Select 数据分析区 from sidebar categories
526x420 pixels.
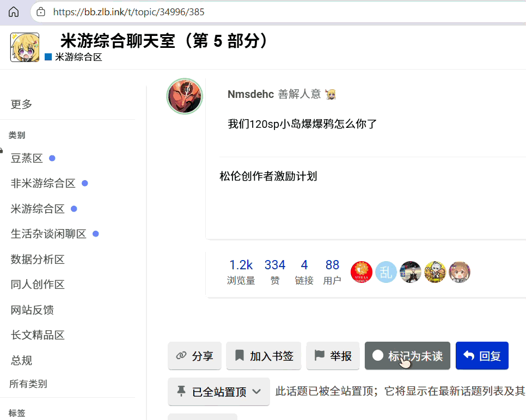coord(38,260)
